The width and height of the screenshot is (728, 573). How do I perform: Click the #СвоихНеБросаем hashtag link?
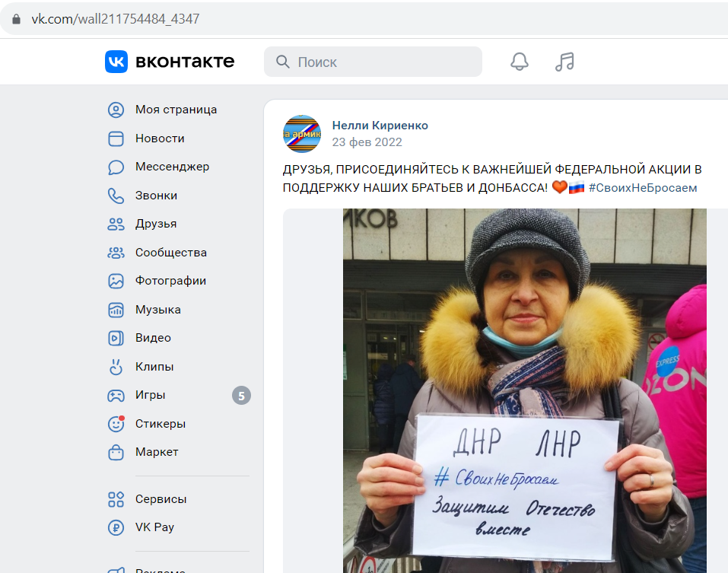click(x=643, y=188)
